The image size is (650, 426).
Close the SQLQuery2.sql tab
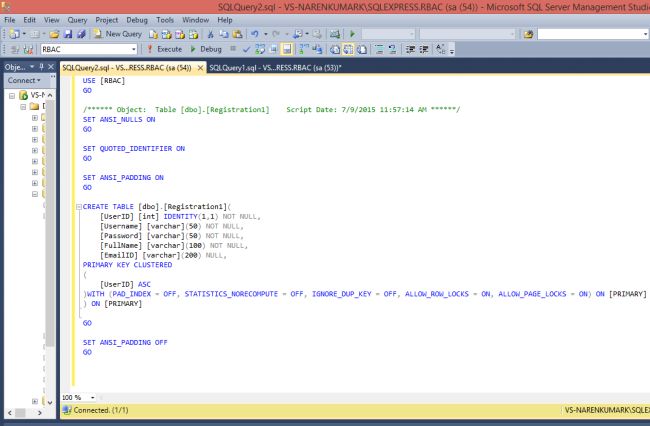[198, 68]
